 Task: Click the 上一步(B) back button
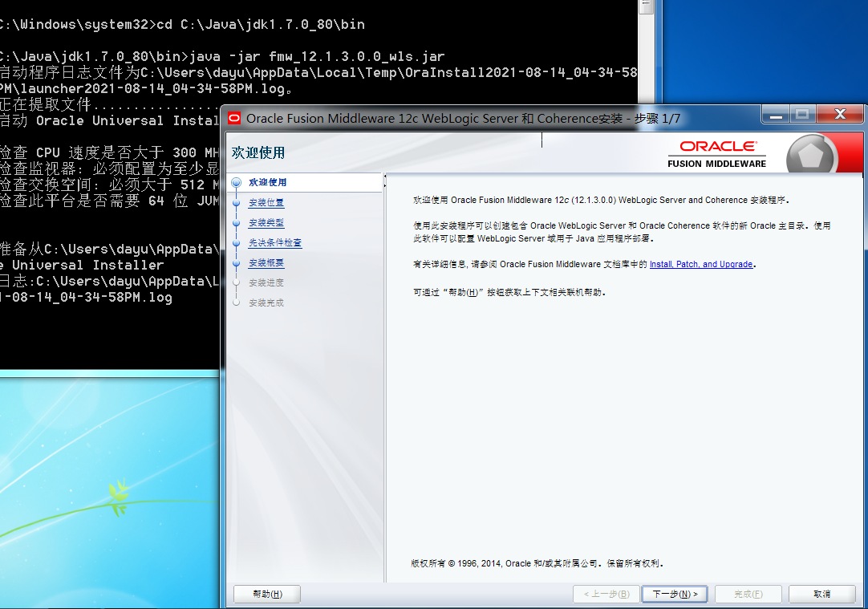coord(606,594)
